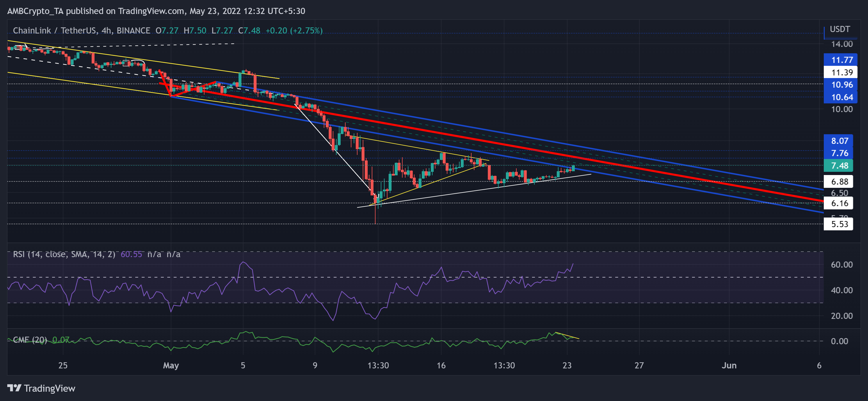
Task: Click the USDT currency label
Action: coord(840,29)
